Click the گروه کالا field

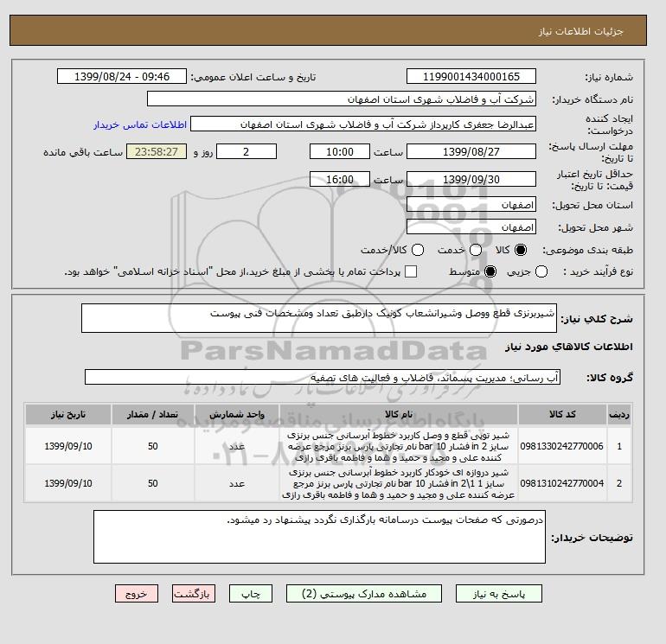point(323,377)
